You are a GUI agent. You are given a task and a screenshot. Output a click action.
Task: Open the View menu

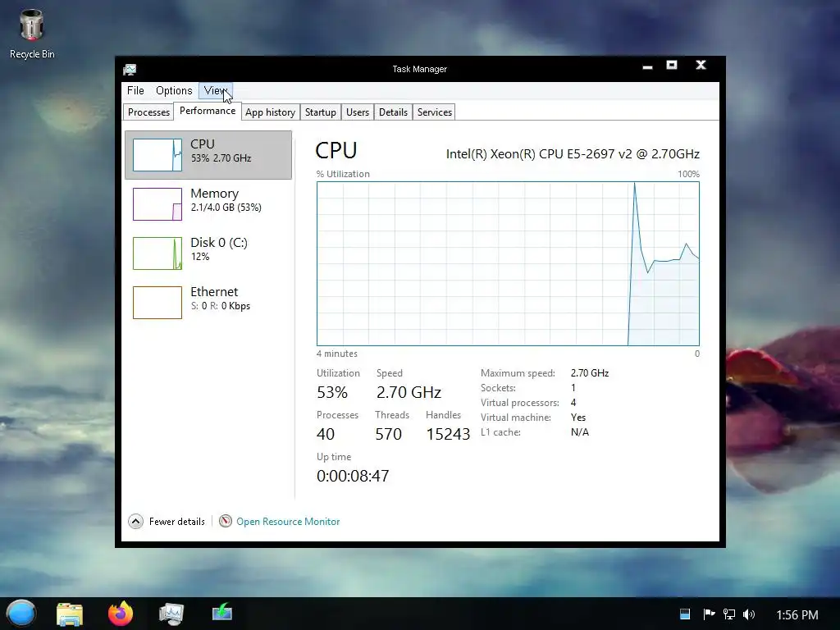[x=216, y=90]
